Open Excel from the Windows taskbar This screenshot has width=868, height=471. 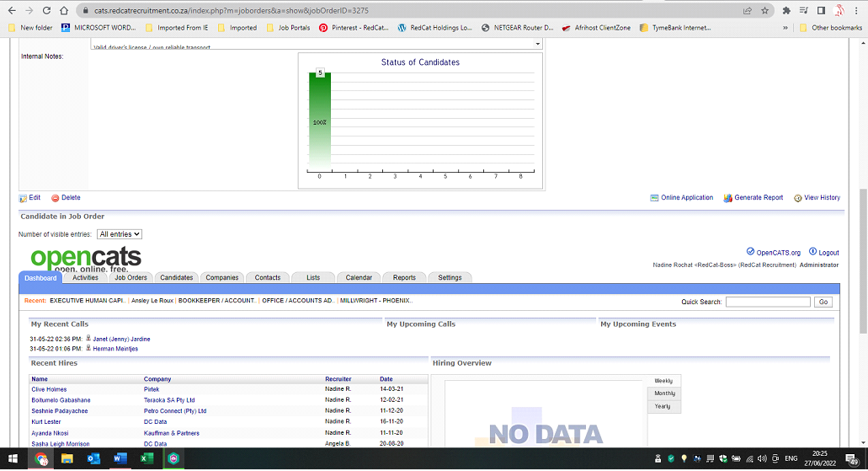pos(146,459)
